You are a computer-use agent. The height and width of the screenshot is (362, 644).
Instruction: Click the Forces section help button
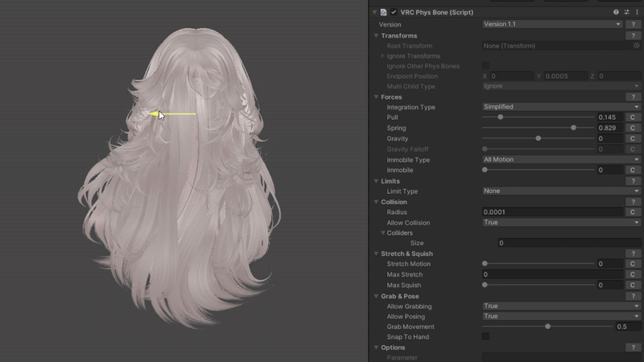[x=634, y=97]
